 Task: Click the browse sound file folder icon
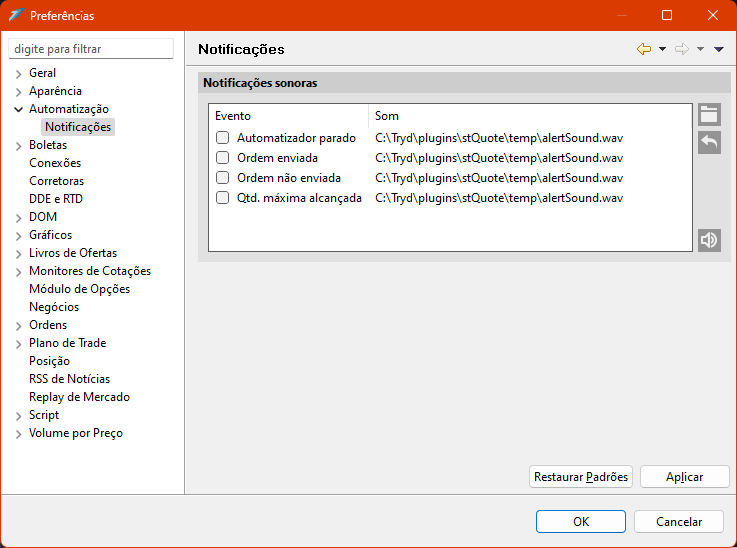709,115
